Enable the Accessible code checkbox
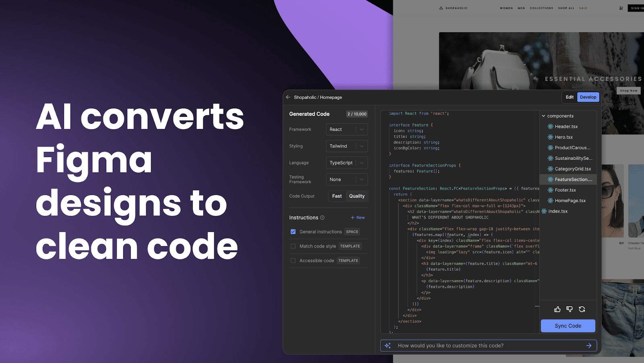The width and height of the screenshot is (644, 363). [293, 261]
